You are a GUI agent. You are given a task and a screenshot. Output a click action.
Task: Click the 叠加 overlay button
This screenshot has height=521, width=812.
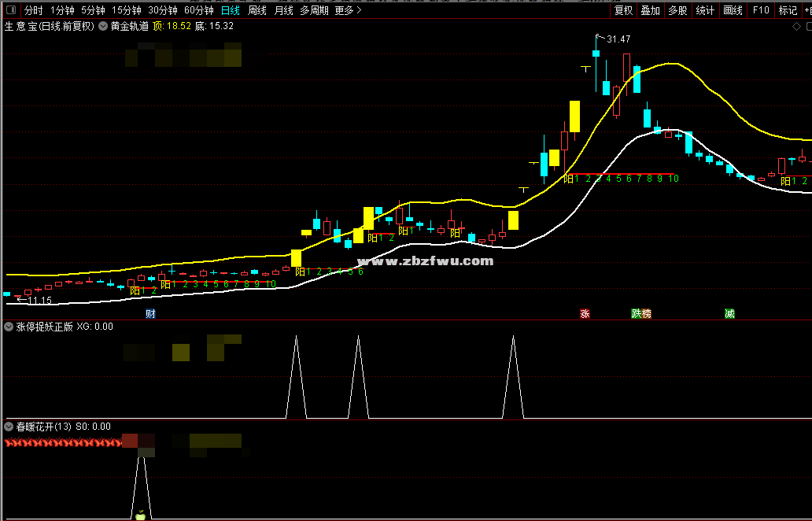coord(651,10)
